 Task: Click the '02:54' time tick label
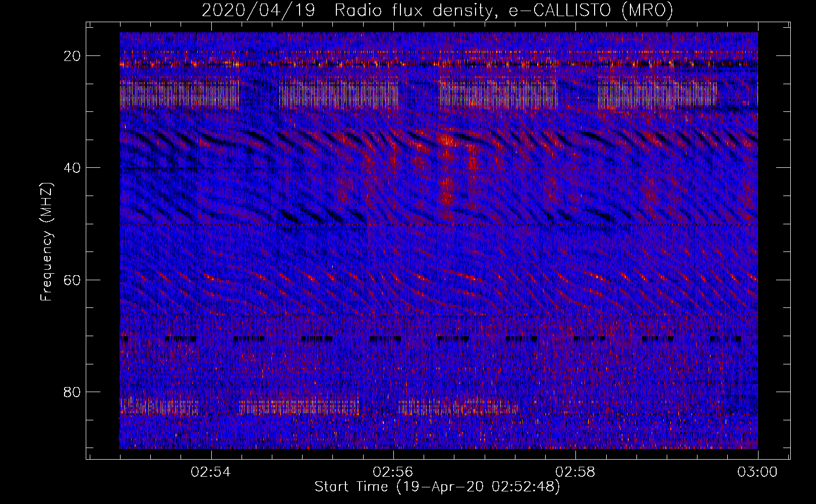click(x=211, y=472)
